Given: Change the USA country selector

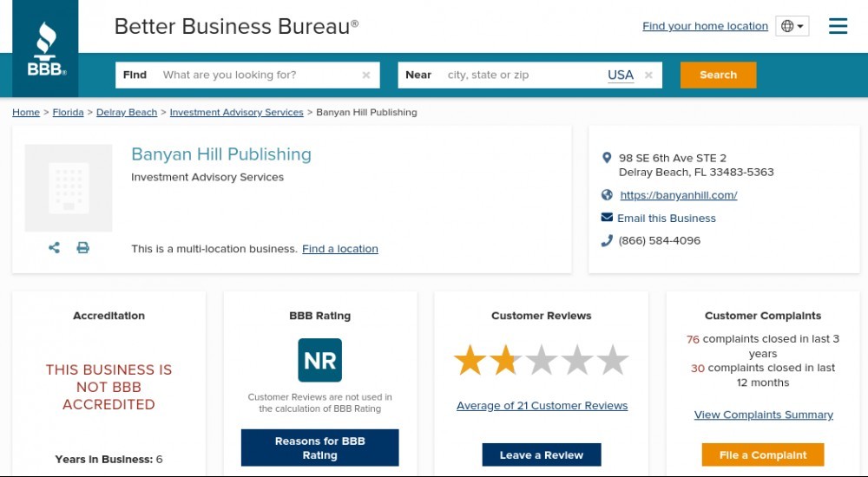Looking at the screenshot, I should click(x=621, y=75).
